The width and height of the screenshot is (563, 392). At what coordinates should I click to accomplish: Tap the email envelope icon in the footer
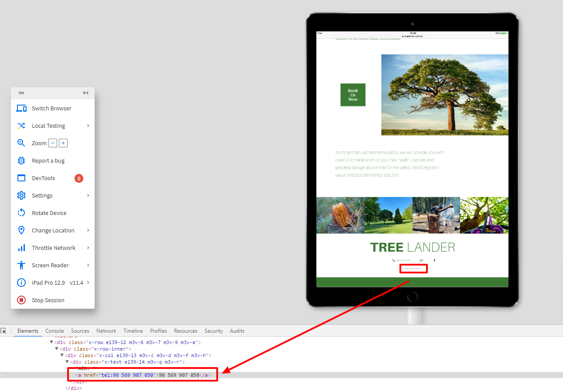(x=421, y=260)
